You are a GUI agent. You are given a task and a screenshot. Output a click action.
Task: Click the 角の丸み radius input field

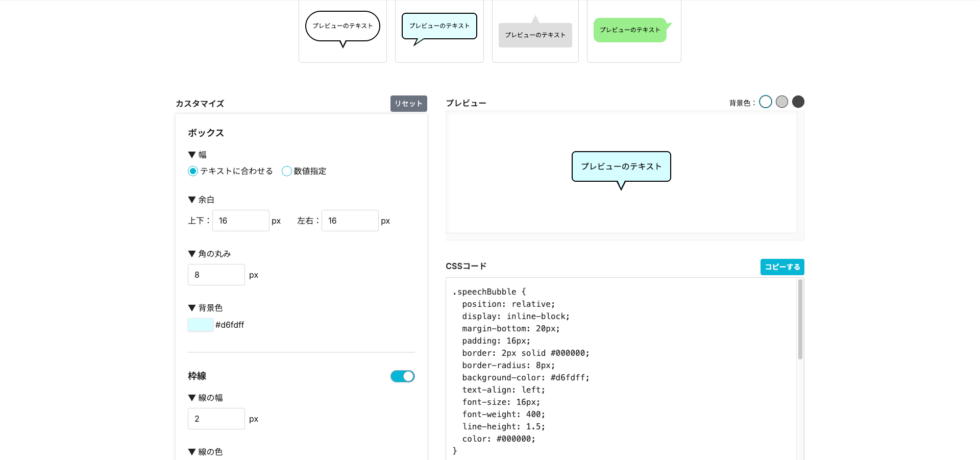tap(216, 275)
